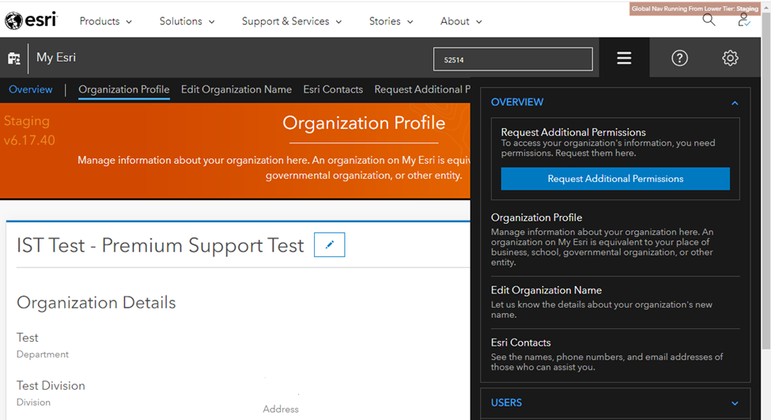Click the page vertical scrollbar
The width and height of the screenshot is (771, 420).
point(766,182)
